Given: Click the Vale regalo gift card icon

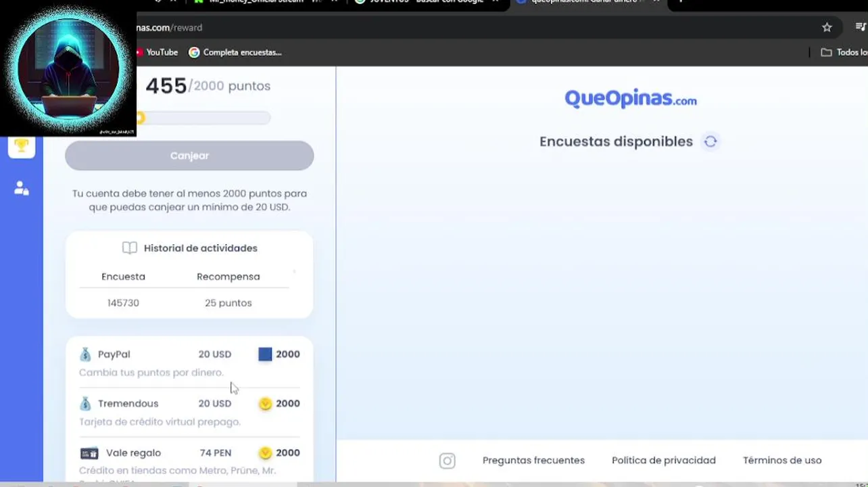Looking at the screenshot, I should (x=89, y=453).
